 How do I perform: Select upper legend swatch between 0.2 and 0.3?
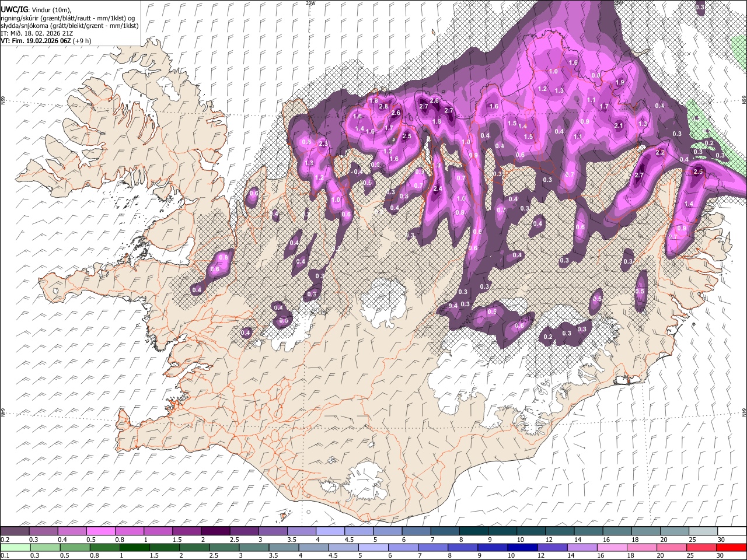pos(15,531)
